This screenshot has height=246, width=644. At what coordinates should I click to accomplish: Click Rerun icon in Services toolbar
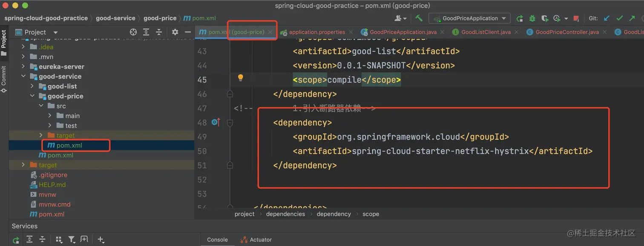pyautogui.click(x=16, y=240)
